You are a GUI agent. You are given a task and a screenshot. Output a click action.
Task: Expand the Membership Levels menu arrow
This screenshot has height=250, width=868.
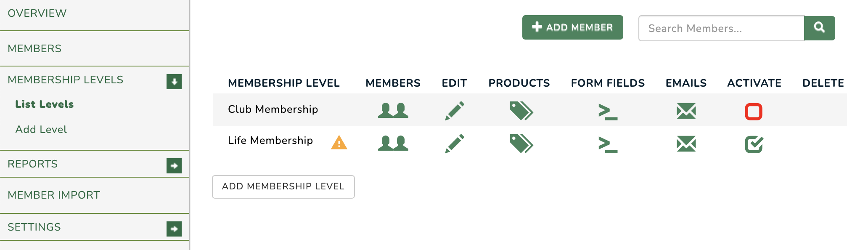174,82
